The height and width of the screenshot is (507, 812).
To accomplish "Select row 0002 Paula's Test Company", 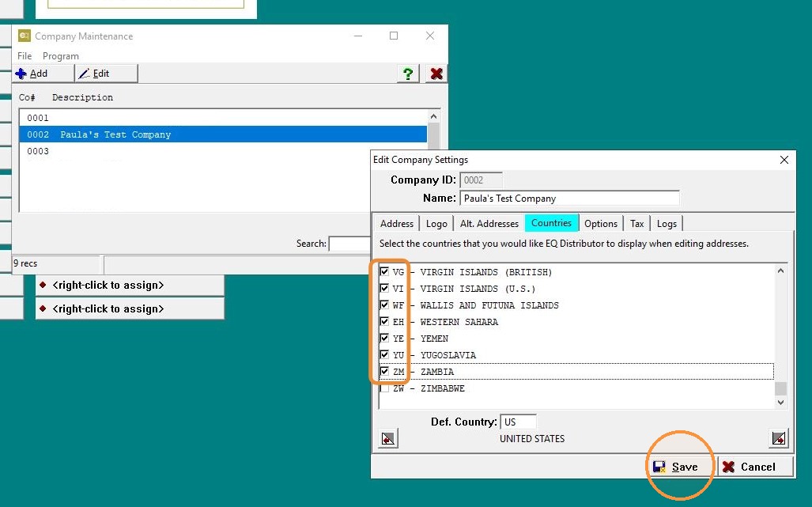I will (223, 134).
